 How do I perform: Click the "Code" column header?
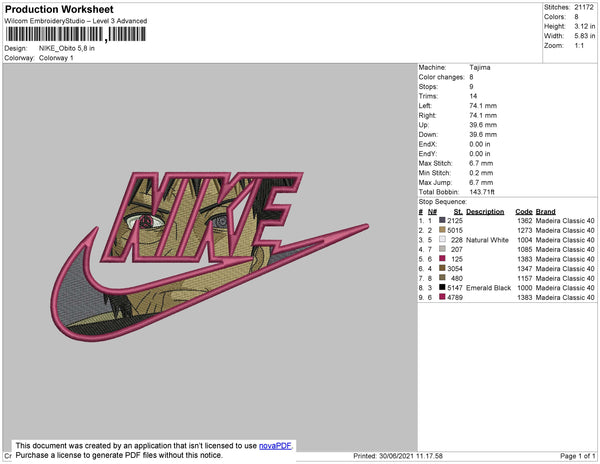point(523,212)
